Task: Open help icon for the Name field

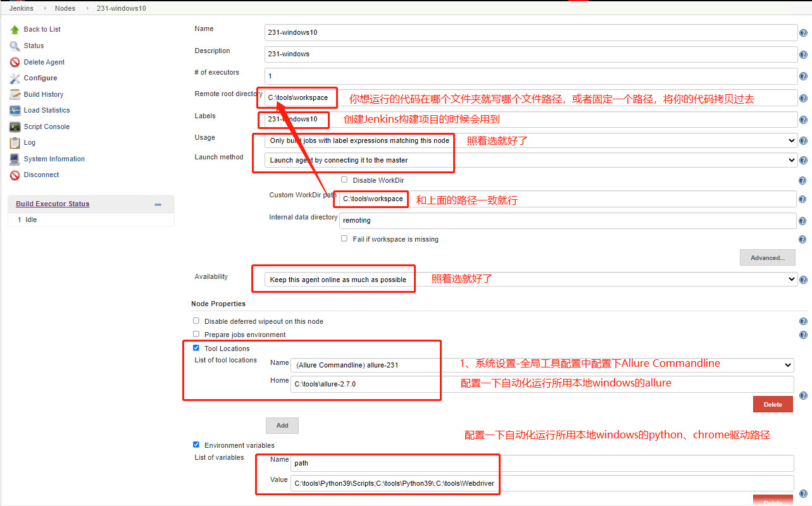Action: point(803,33)
